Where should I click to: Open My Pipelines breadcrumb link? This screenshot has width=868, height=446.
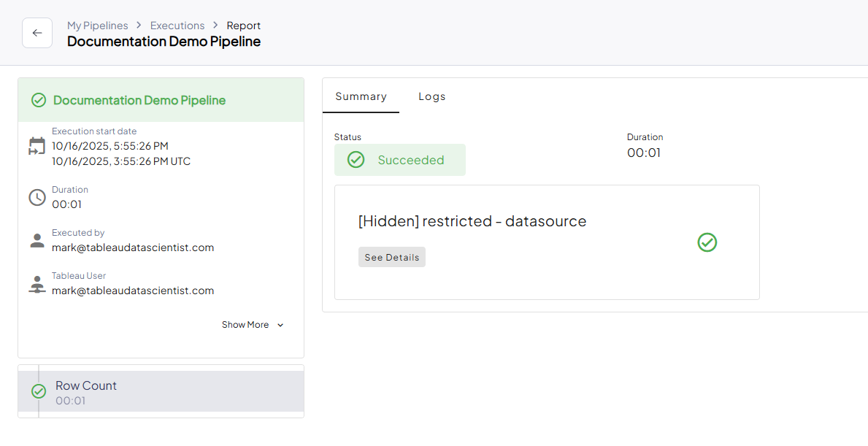tap(97, 26)
